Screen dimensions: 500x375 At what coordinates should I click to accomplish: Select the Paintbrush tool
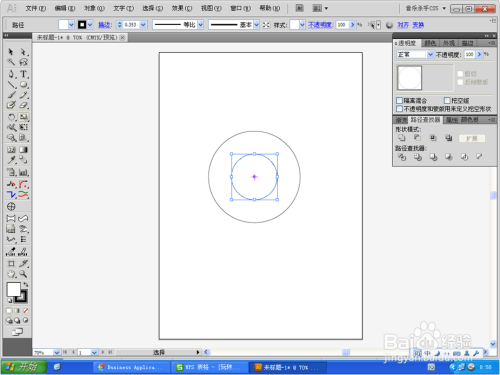tap(11, 95)
